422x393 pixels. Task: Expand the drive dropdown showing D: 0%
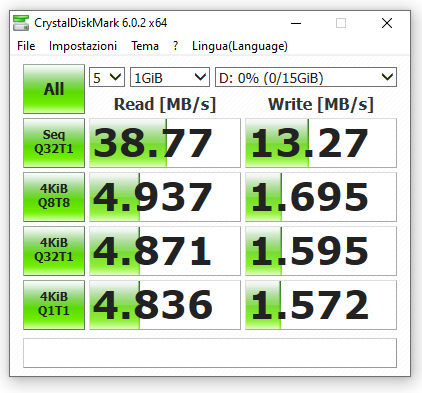tap(306, 77)
